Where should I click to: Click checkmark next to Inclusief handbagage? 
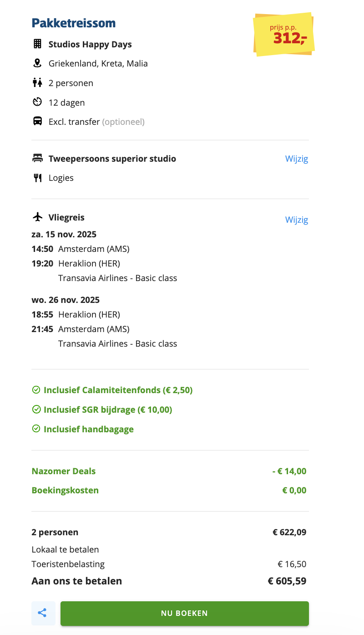[36, 429]
